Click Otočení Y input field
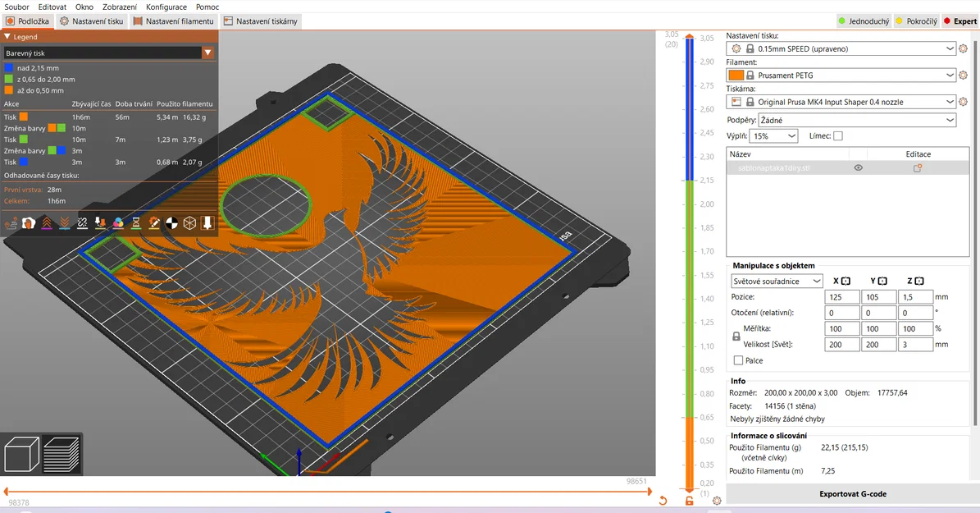980x513 pixels. (x=879, y=313)
